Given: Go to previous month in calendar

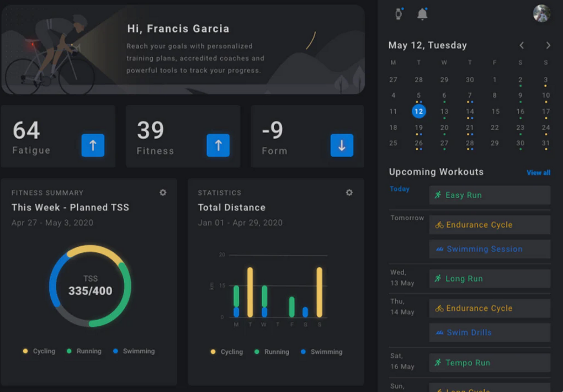Looking at the screenshot, I should point(522,45).
